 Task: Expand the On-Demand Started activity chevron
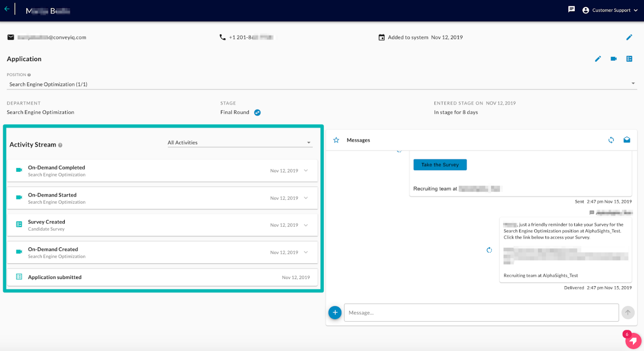[306, 198]
